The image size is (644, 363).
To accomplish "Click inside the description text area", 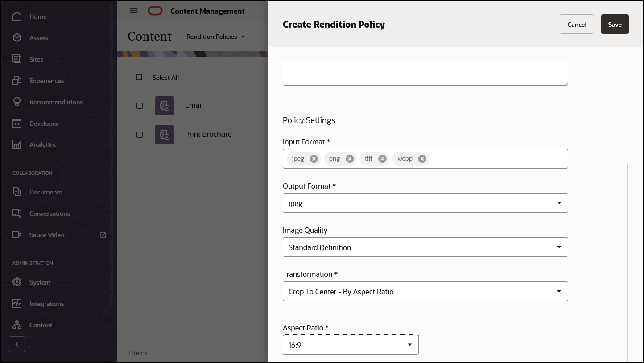I will 425,73.
